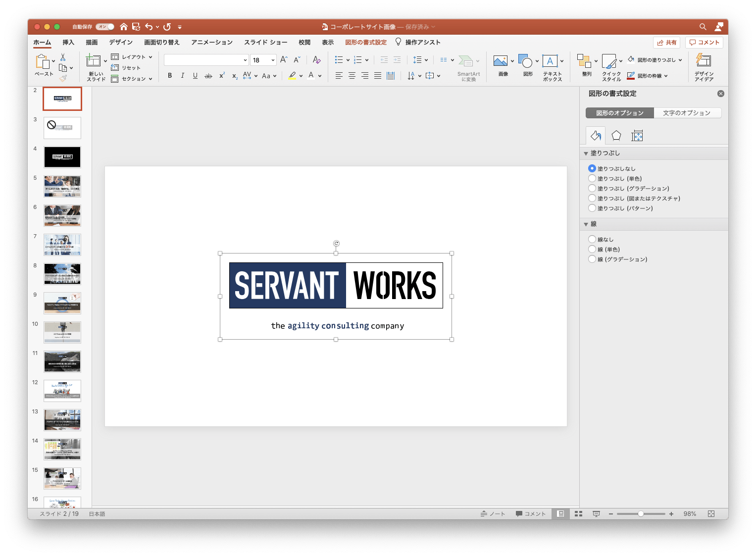Open デザインアイデア button
Screen dimensions: 756x556
[704, 68]
